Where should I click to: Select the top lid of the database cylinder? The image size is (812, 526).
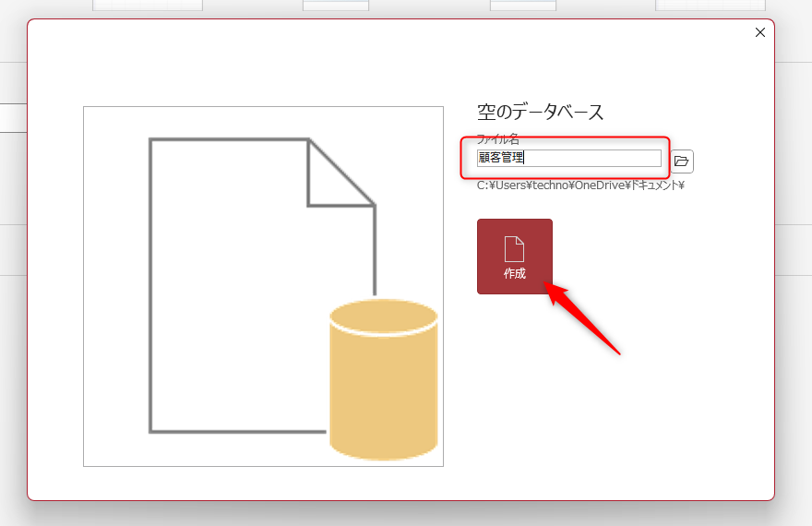click(x=383, y=317)
